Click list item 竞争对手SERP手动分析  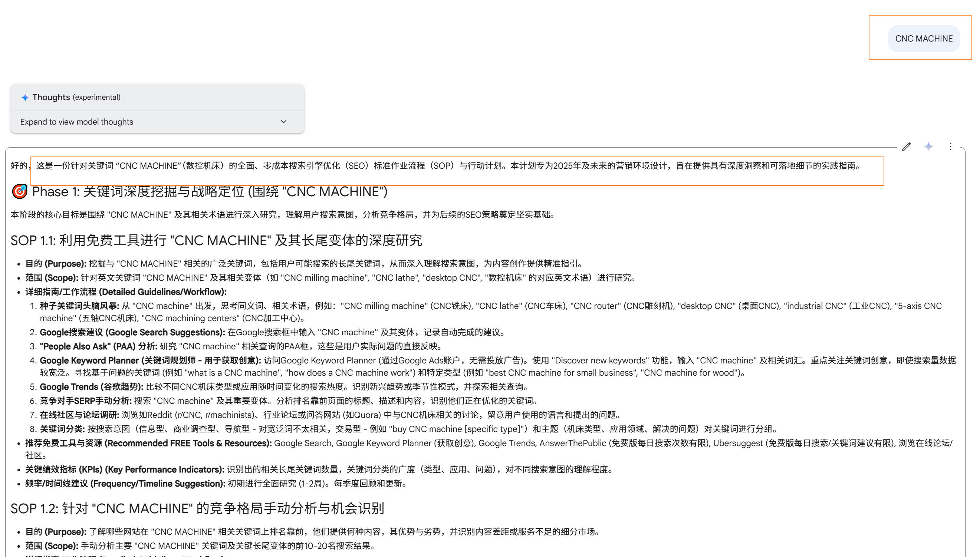coord(290,401)
